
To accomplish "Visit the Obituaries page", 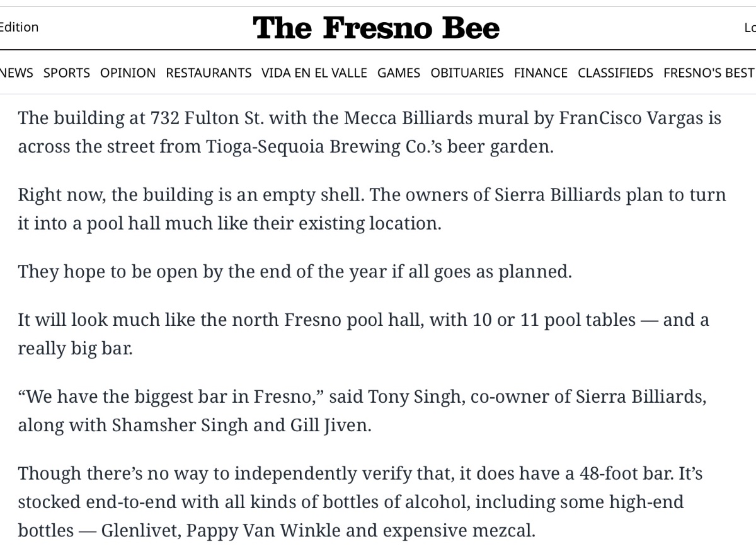I will pos(467,73).
